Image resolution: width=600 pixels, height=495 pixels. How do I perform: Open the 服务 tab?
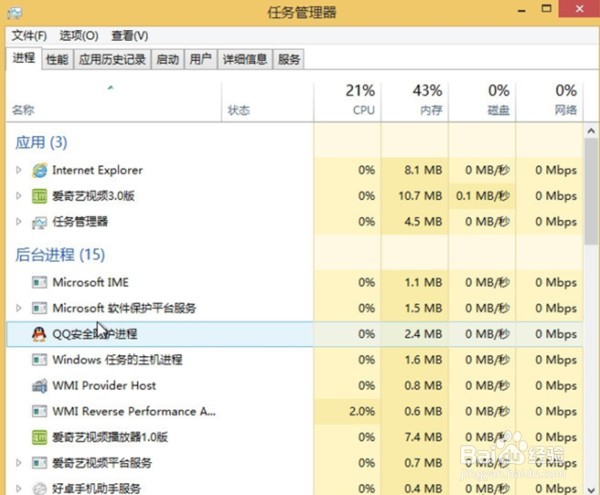click(x=289, y=59)
